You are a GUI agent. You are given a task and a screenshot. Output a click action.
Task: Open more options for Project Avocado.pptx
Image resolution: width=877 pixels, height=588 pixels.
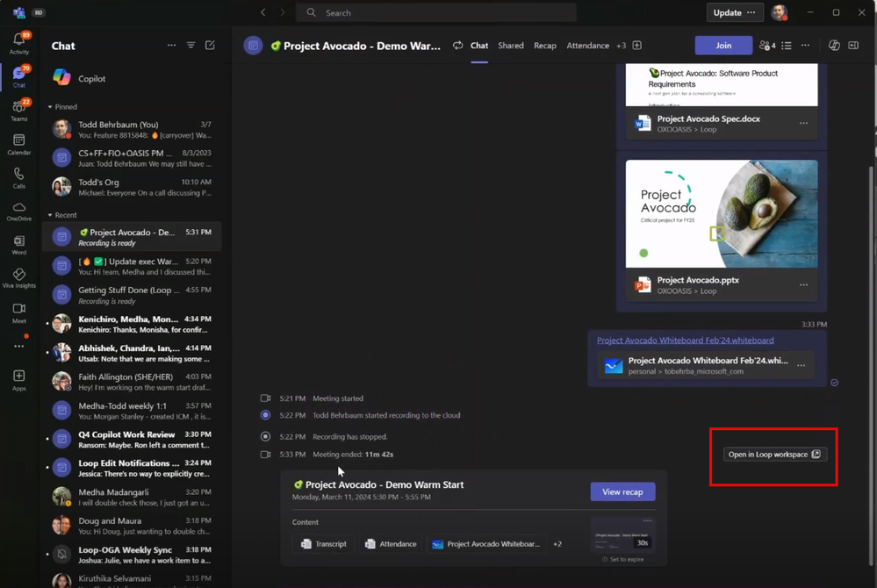[804, 284]
